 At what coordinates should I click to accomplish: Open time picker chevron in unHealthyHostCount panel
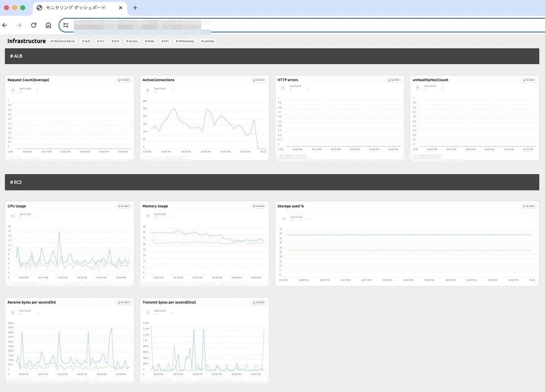(x=443, y=88)
